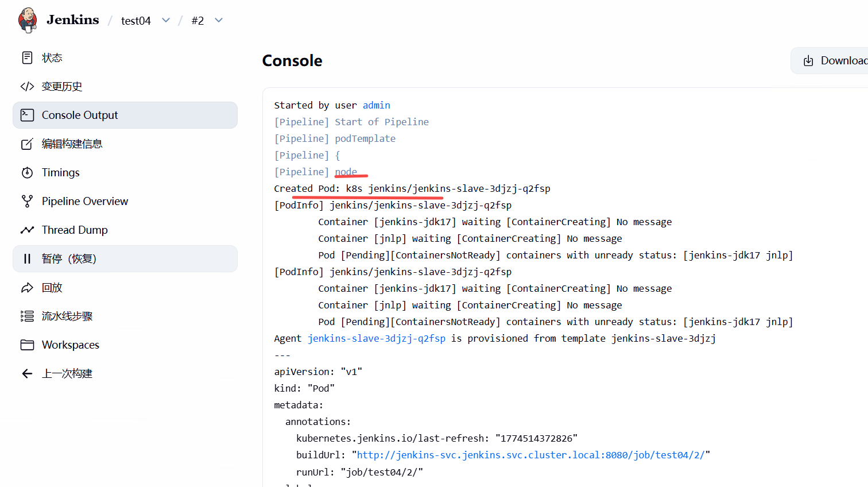Open 流水线步骤 in the sidebar

(125, 316)
